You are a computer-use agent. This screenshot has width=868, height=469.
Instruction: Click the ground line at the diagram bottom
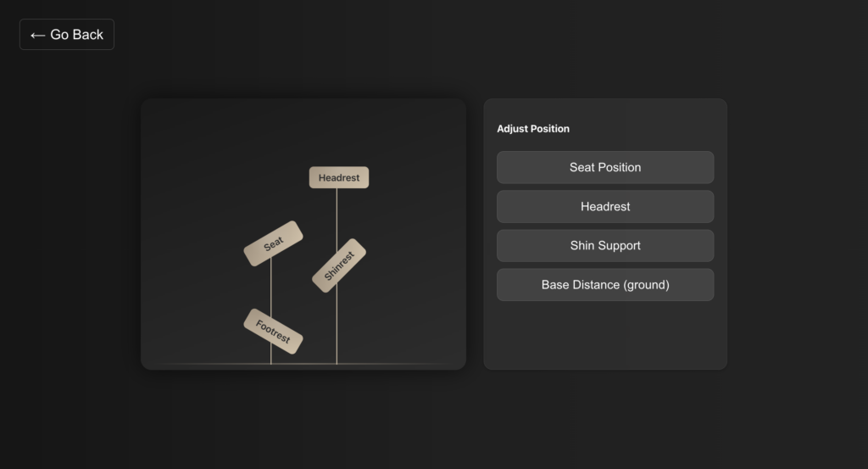point(212,364)
